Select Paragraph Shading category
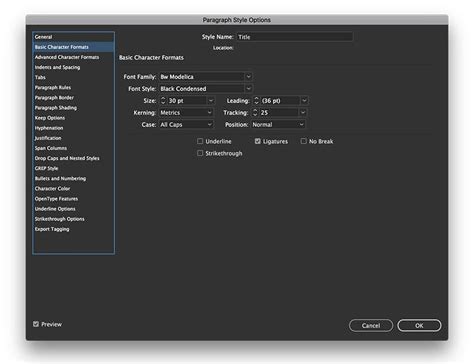Viewport: 474px width, 364px height. [x=73, y=108]
